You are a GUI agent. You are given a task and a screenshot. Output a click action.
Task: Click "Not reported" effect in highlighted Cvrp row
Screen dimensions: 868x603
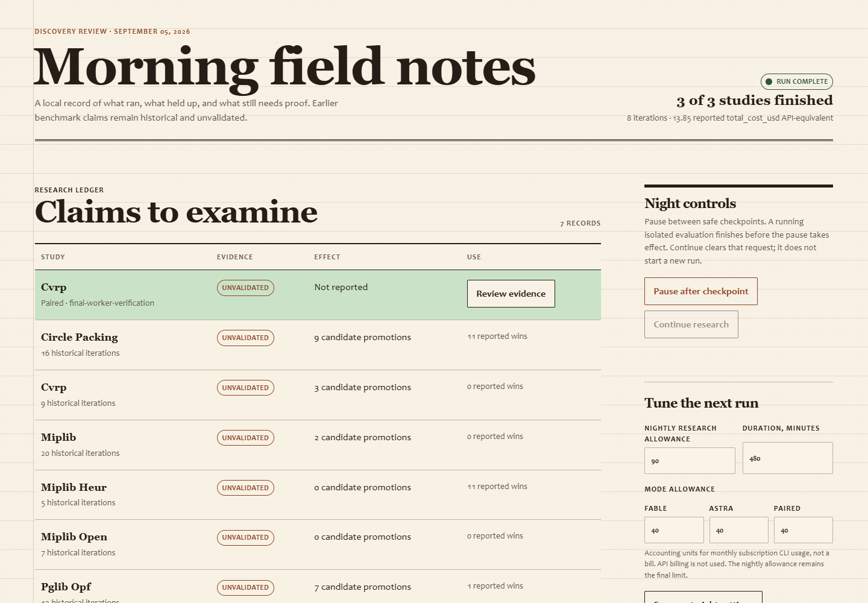[341, 287]
